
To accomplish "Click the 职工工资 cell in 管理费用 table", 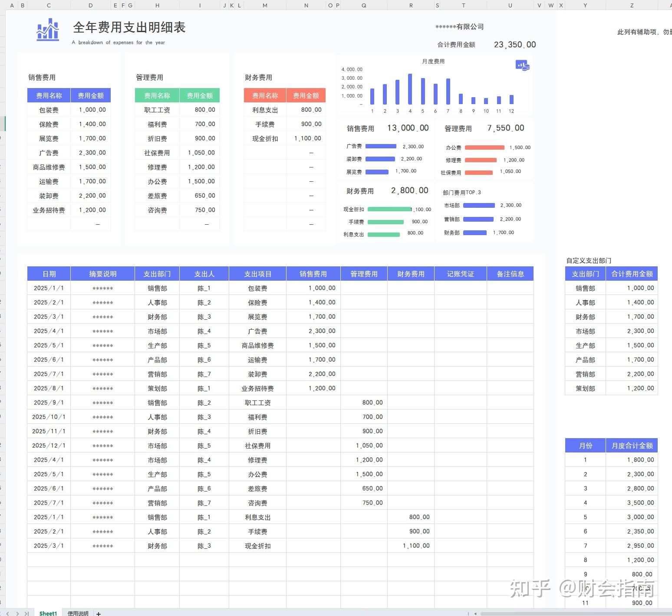I will click(x=157, y=110).
